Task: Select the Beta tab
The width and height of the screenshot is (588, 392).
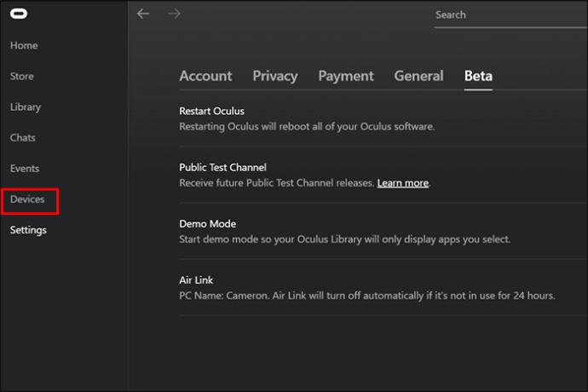Action: point(478,76)
